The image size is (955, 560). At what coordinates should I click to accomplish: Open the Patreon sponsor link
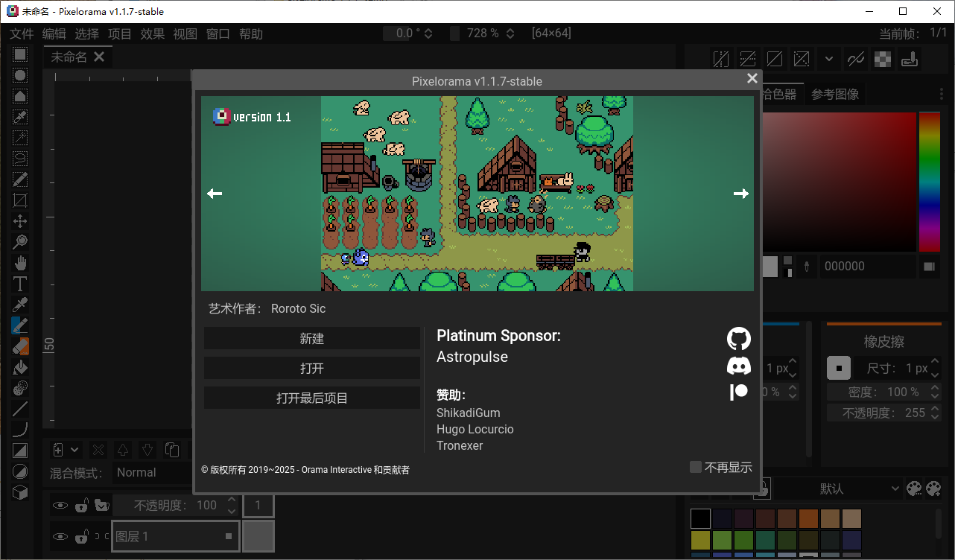click(738, 392)
